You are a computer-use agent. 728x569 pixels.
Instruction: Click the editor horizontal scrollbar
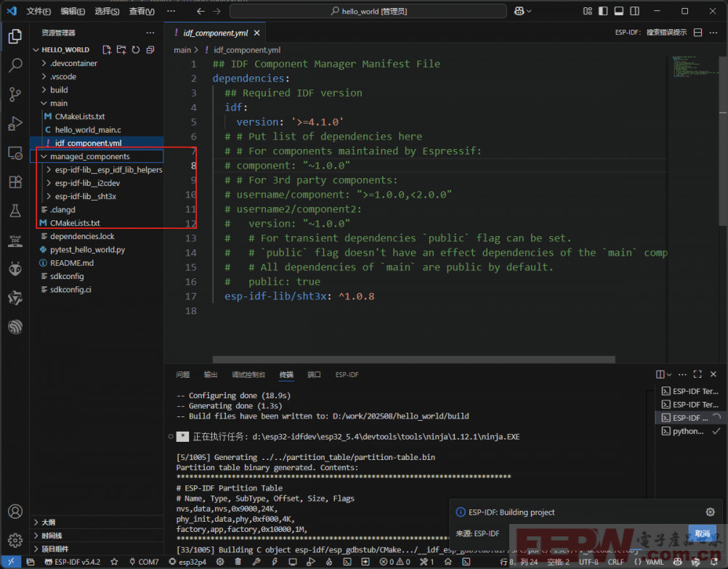coord(414,359)
